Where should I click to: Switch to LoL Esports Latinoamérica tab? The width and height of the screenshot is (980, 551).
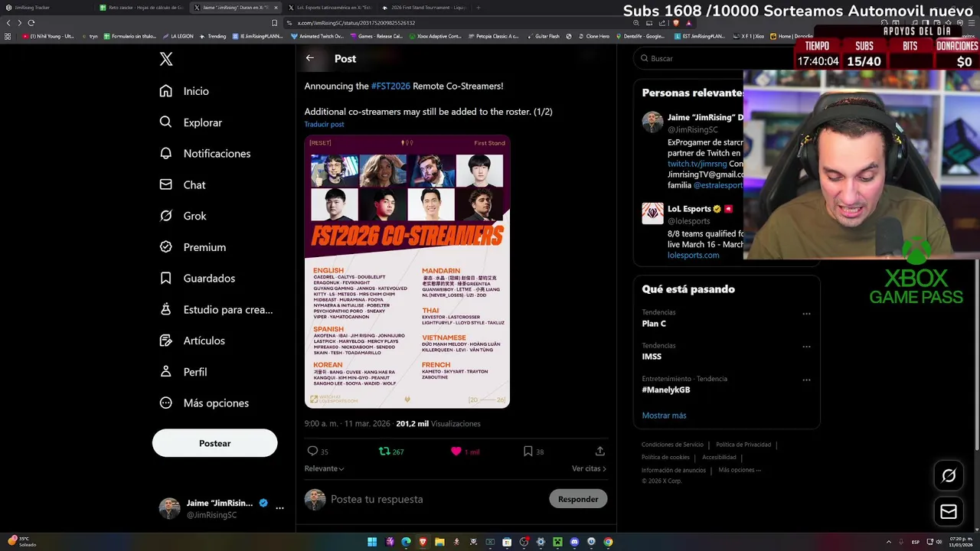click(330, 8)
